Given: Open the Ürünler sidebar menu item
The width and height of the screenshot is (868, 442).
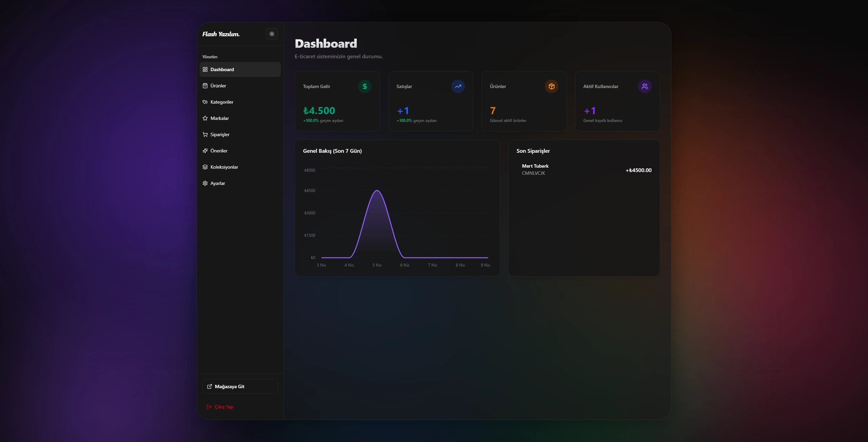Looking at the screenshot, I should coord(218,86).
